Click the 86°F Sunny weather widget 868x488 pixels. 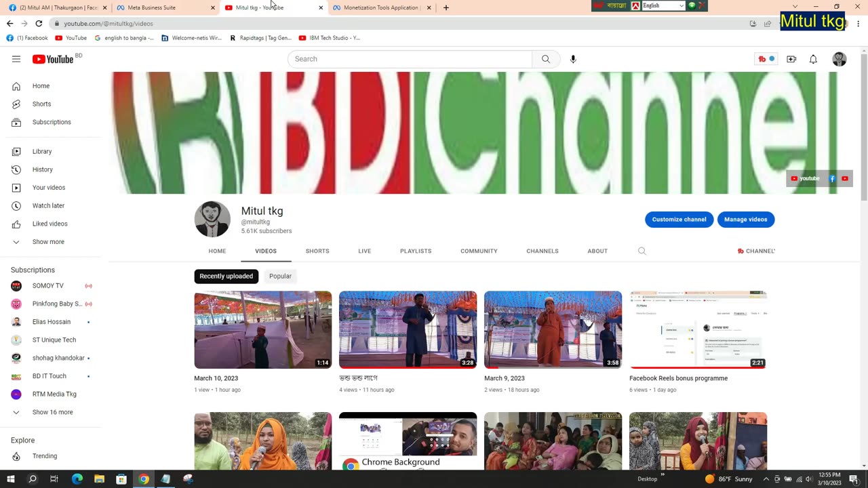(729, 479)
